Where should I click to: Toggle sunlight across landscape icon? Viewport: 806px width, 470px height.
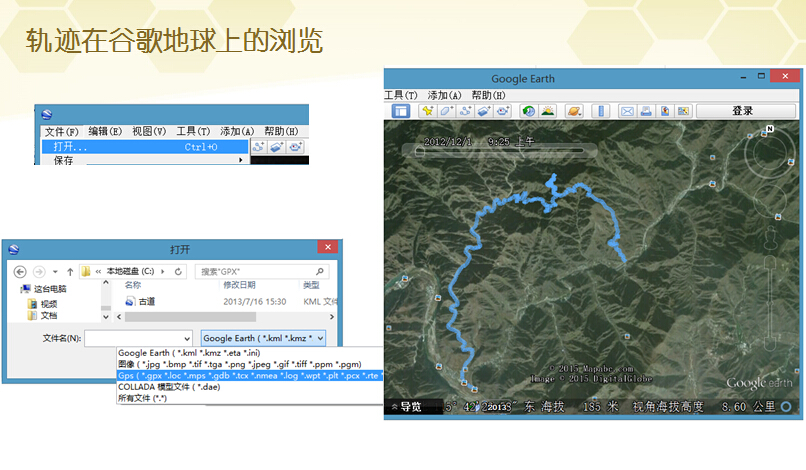click(x=547, y=111)
